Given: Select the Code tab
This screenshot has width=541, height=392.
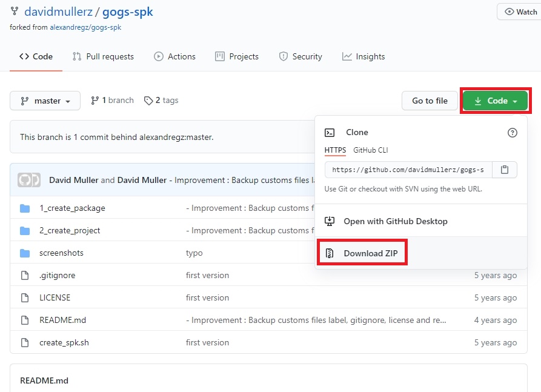Looking at the screenshot, I should 36,56.
